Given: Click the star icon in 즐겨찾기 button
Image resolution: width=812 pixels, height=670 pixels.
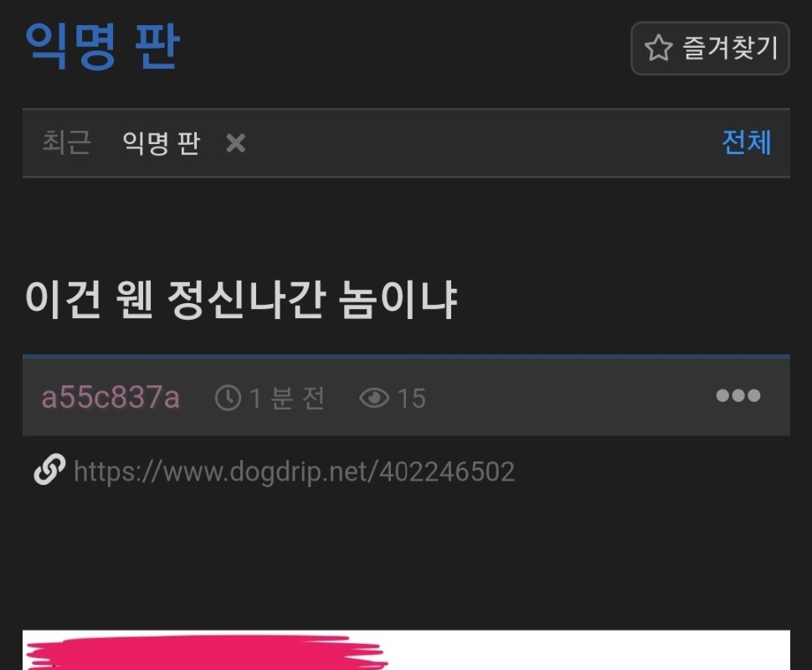Looking at the screenshot, I should pyautogui.click(x=658, y=48).
